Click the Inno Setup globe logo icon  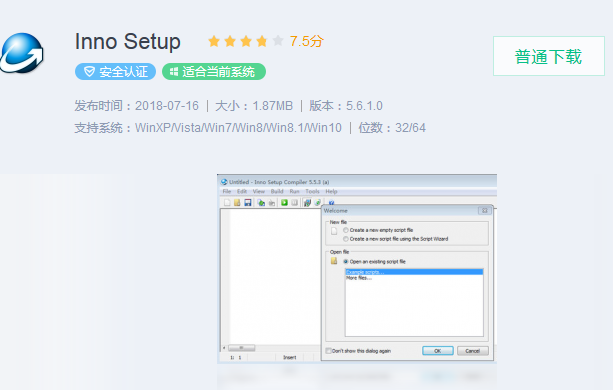(x=21, y=53)
